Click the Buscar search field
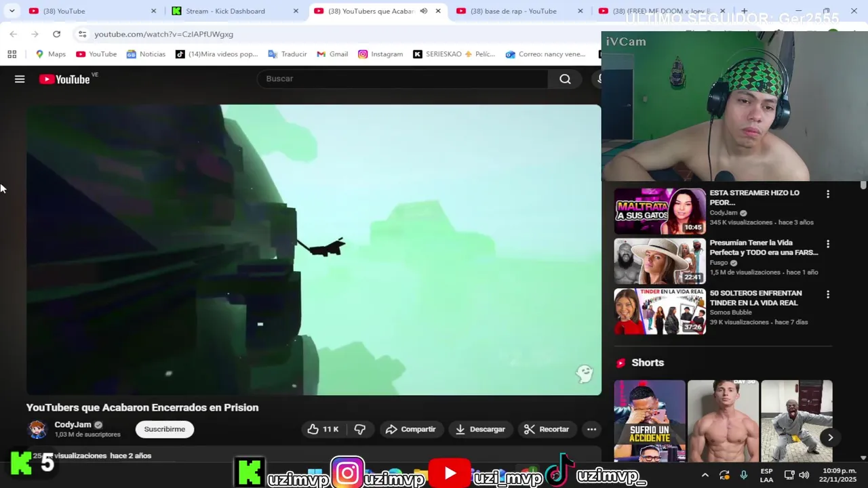 (x=402, y=79)
